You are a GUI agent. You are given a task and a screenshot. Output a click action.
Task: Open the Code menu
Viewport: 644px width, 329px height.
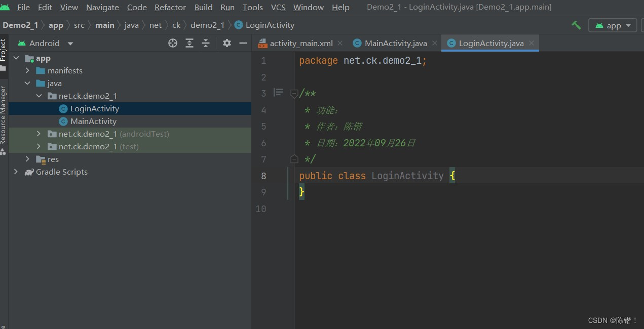[137, 7]
